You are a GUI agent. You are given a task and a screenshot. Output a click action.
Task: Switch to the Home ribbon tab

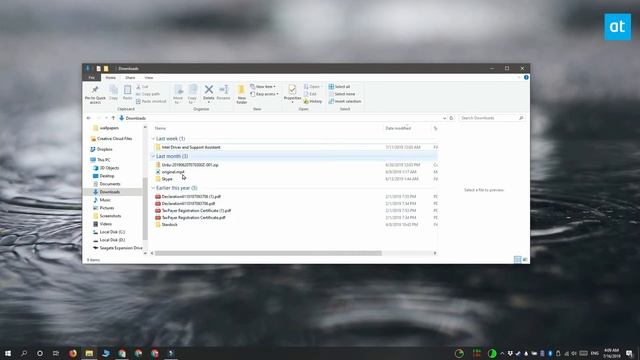coord(111,78)
